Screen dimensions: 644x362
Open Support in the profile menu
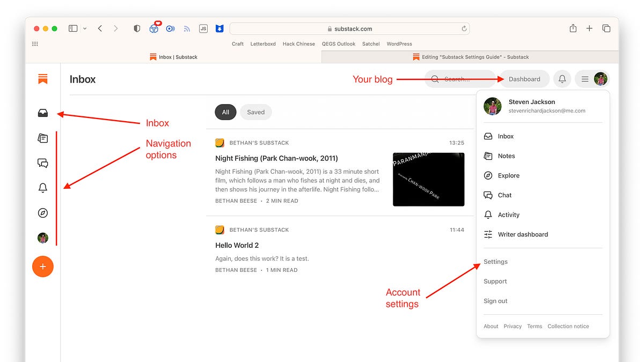(495, 282)
